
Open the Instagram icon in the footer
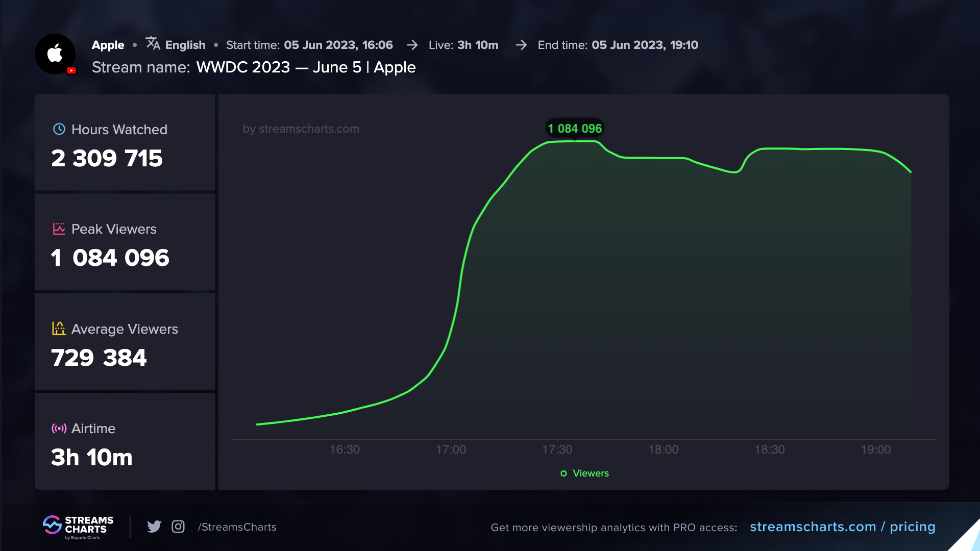pos(178,527)
